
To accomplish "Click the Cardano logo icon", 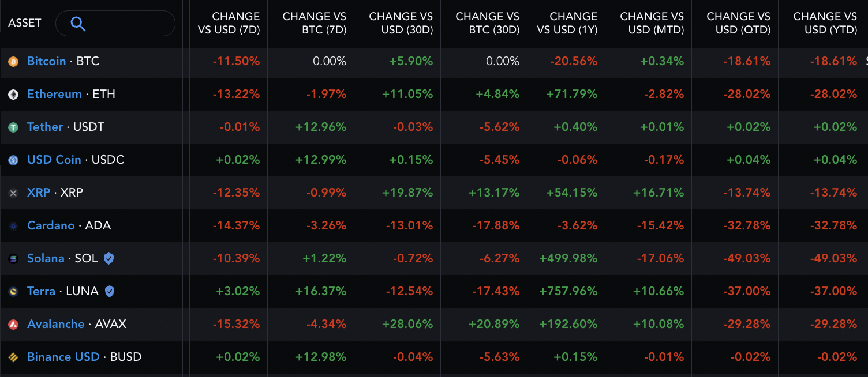I will [13, 226].
